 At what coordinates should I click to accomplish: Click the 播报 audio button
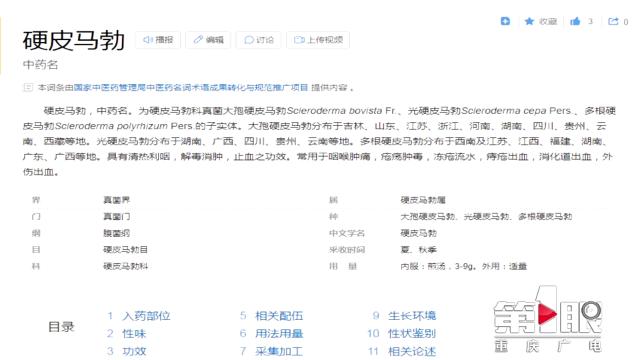pyautogui.click(x=158, y=40)
